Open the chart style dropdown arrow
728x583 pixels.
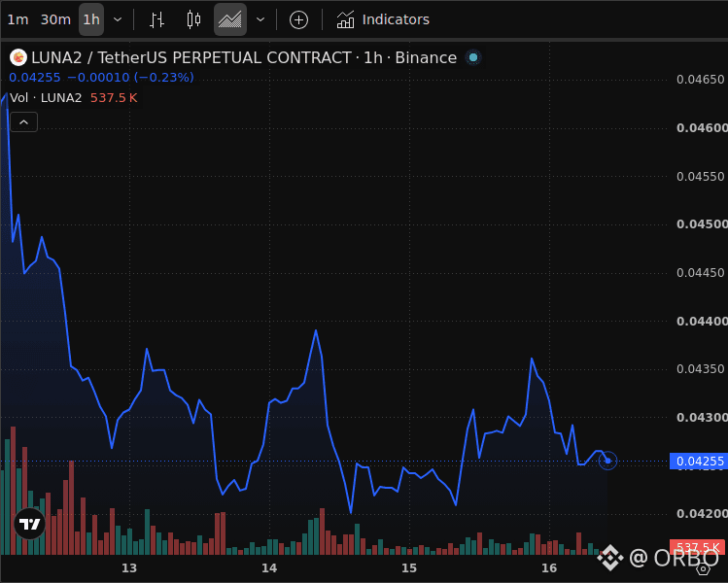click(260, 20)
